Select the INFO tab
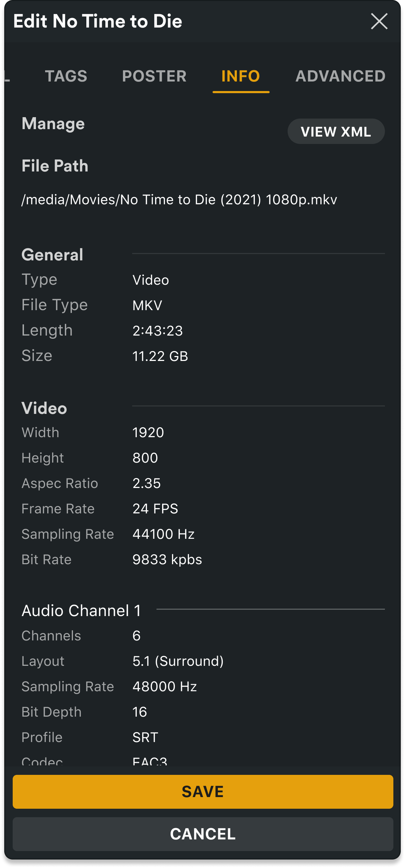405x868 pixels. (x=241, y=76)
